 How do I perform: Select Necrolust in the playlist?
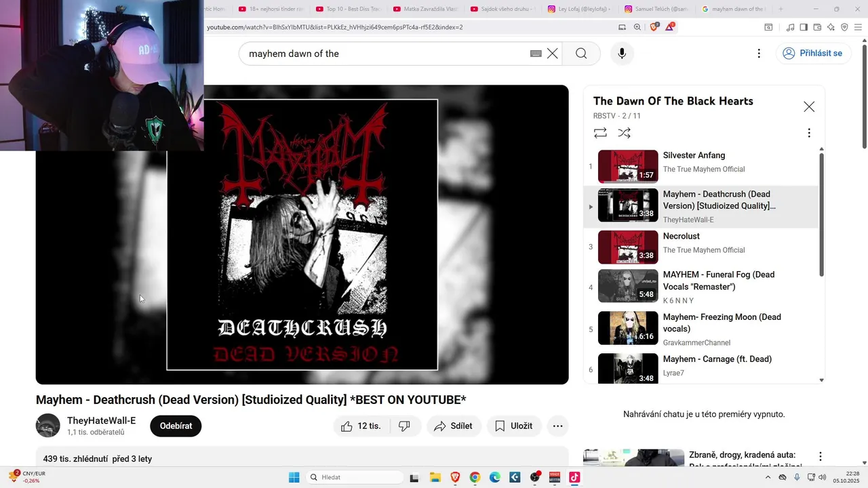click(x=702, y=247)
